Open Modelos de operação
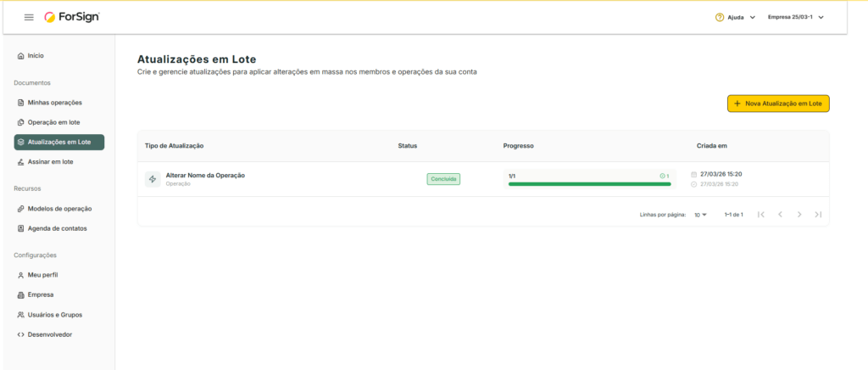Screen dimensions: 868x370 [x=59, y=209]
